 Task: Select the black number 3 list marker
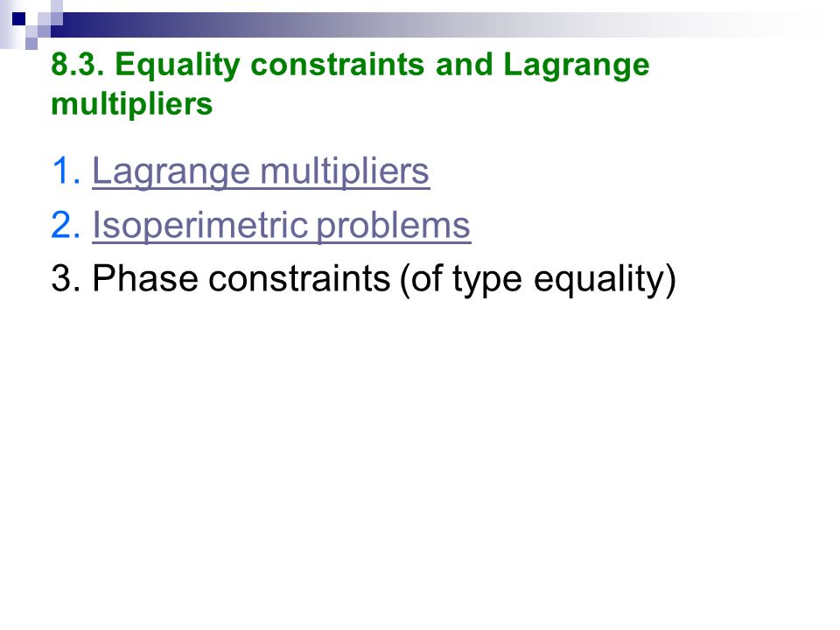[x=66, y=278]
